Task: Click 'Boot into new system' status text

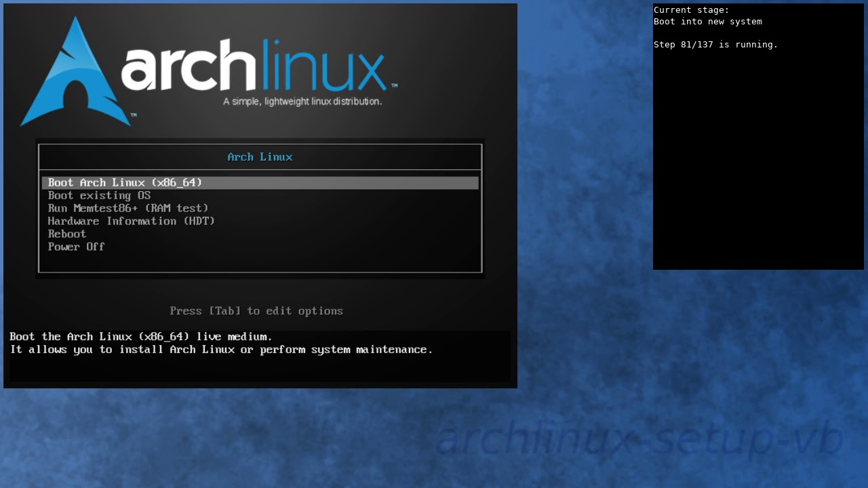Action: coord(708,22)
